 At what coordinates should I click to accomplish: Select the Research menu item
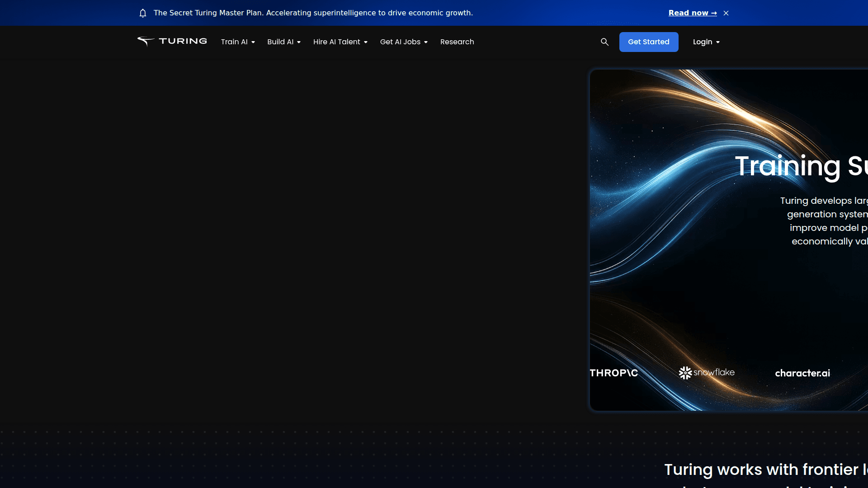457,42
